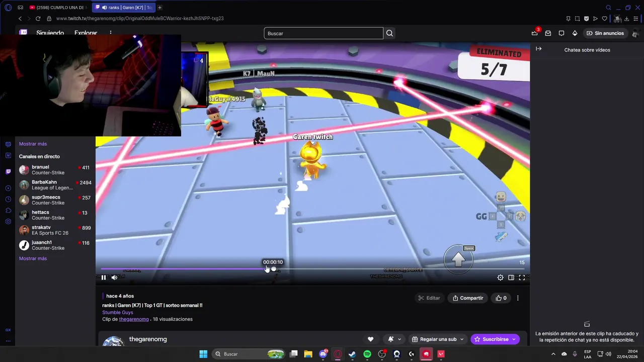Open Opera sidebar history clock
This screenshot has width=644, height=362.
(x=8, y=199)
